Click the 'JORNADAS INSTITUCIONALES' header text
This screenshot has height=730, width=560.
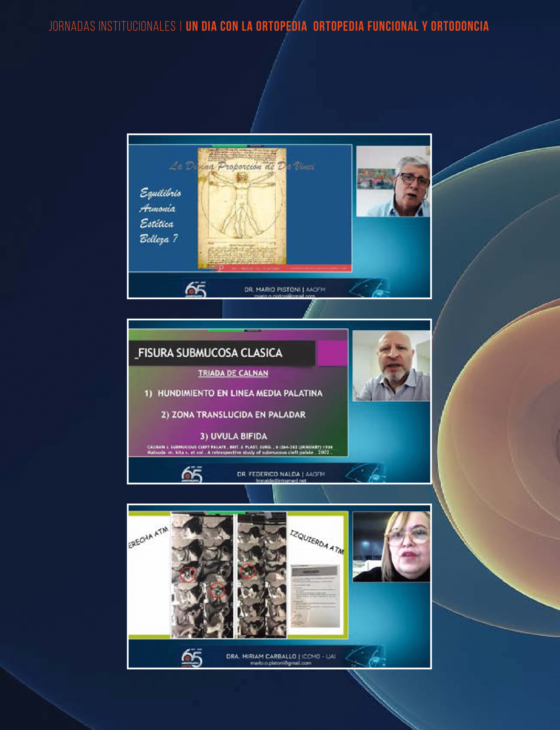(x=112, y=26)
